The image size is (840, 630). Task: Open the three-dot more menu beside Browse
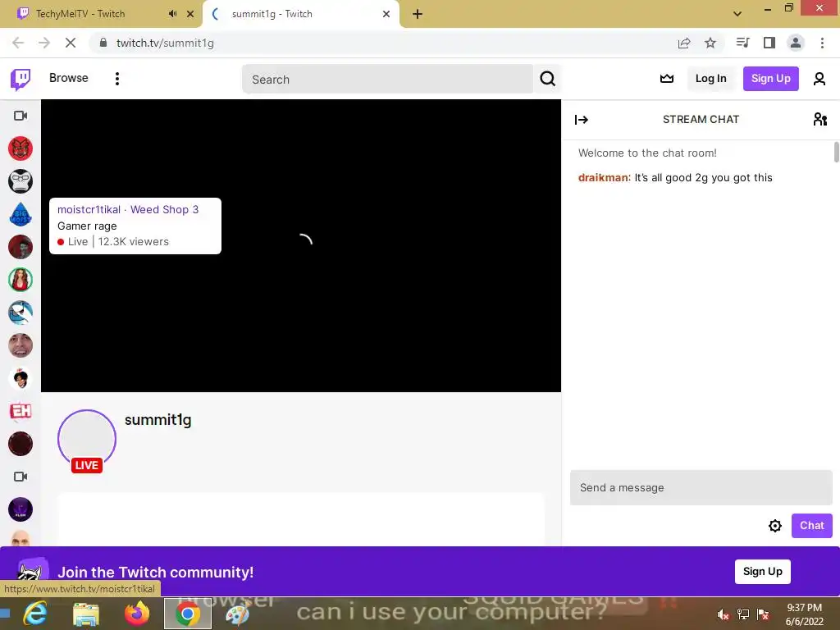pos(116,79)
